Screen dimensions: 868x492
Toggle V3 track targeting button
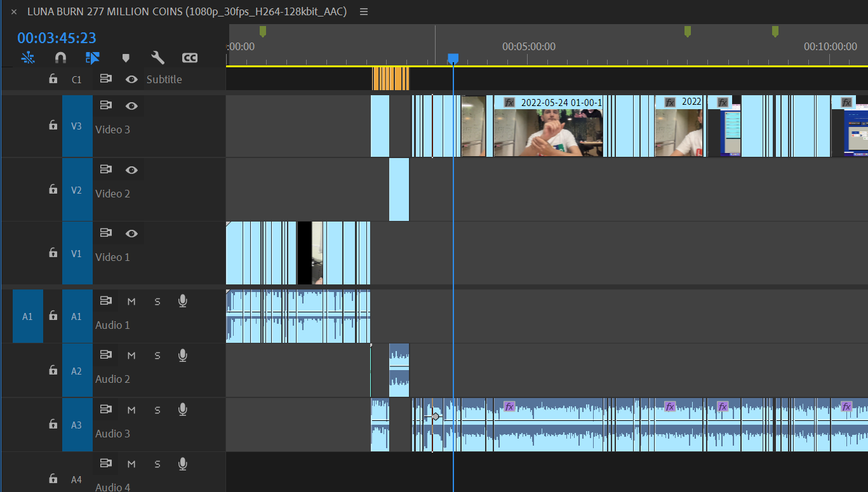[x=77, y=126]
